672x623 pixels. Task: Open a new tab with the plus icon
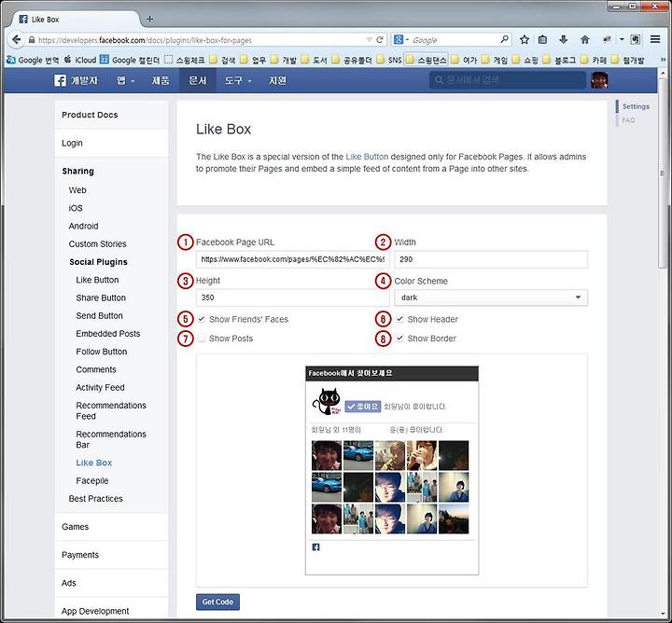[149, 19]
